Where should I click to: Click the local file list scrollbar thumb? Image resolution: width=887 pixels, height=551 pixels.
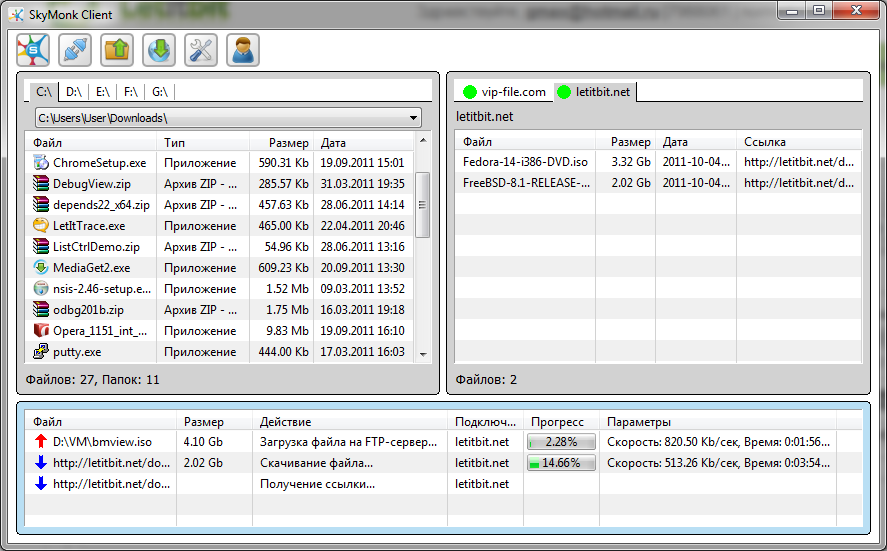click(x=422, y=205)
